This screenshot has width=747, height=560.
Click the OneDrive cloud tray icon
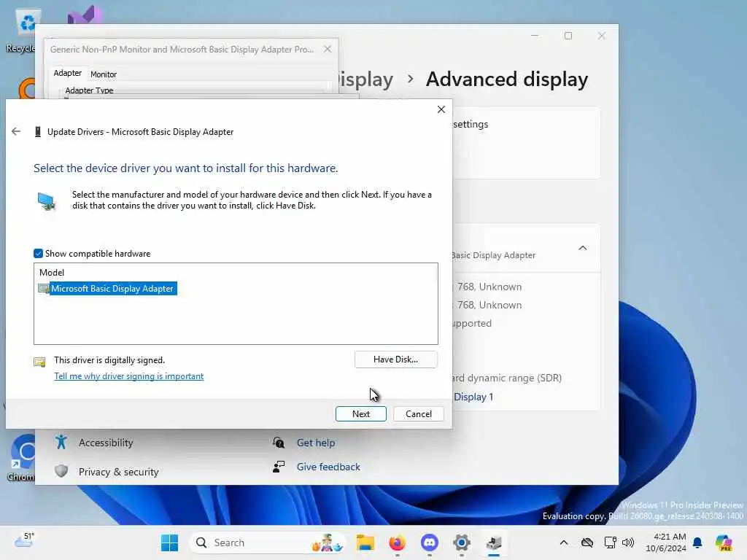pyautogui.click(x=587, y=542)
